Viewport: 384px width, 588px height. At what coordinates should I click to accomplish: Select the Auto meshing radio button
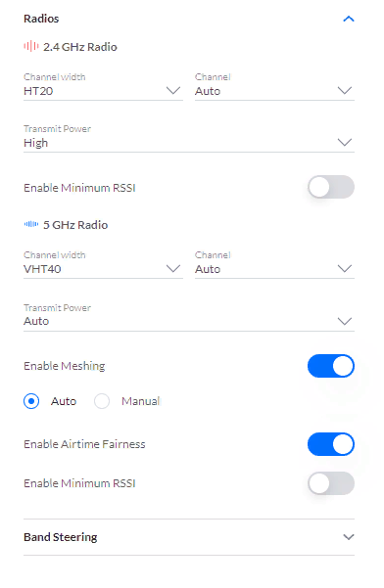(x=31, y=401)
